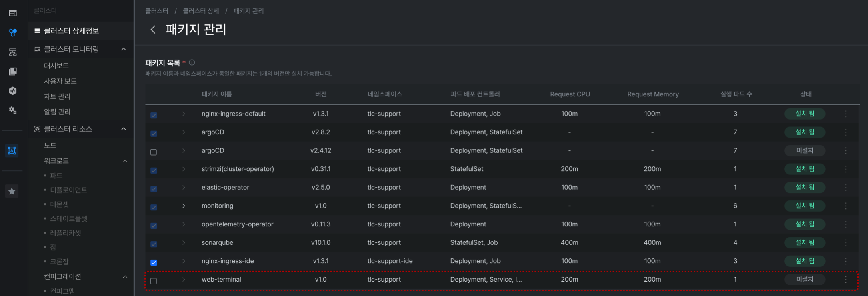Open the library stack icon in the left rail

tap(13, 71)
